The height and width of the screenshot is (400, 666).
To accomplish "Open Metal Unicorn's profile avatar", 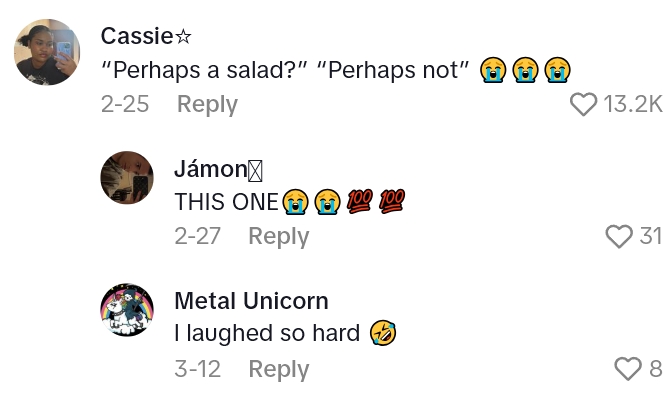I will [x=127, y=310].
